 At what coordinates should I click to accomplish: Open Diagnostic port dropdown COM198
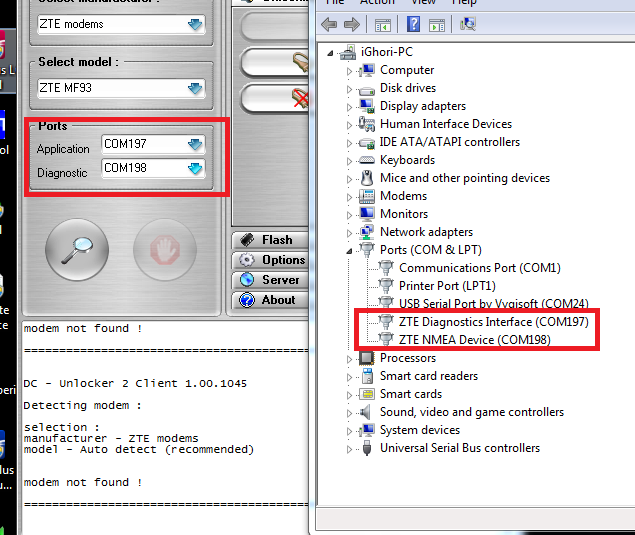[153, 168]
